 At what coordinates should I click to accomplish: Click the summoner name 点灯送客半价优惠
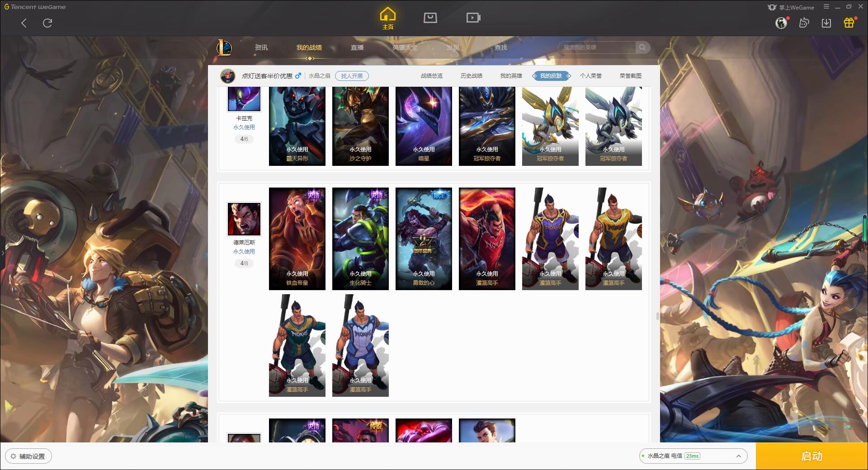coord(267,76)
